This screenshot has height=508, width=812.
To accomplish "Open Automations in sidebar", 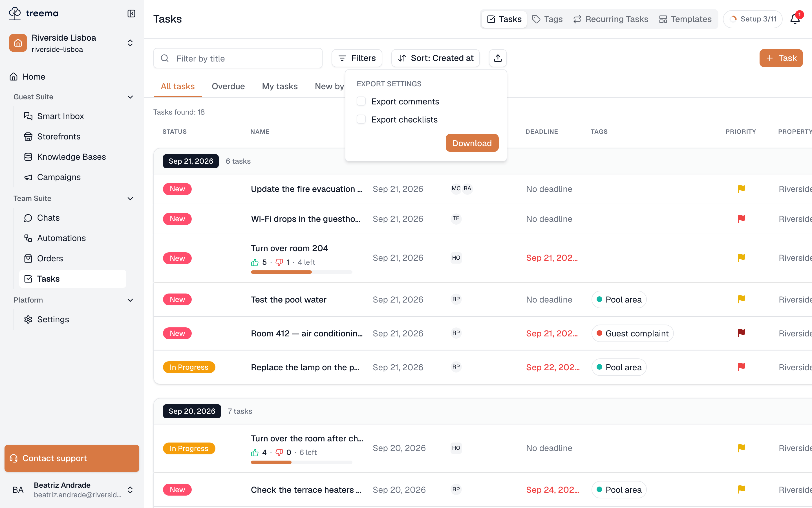I will tap(73, 238).
